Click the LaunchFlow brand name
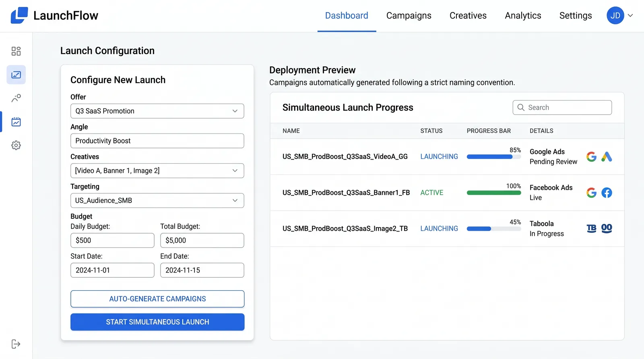The image size is (644, 359). [66, 15]
